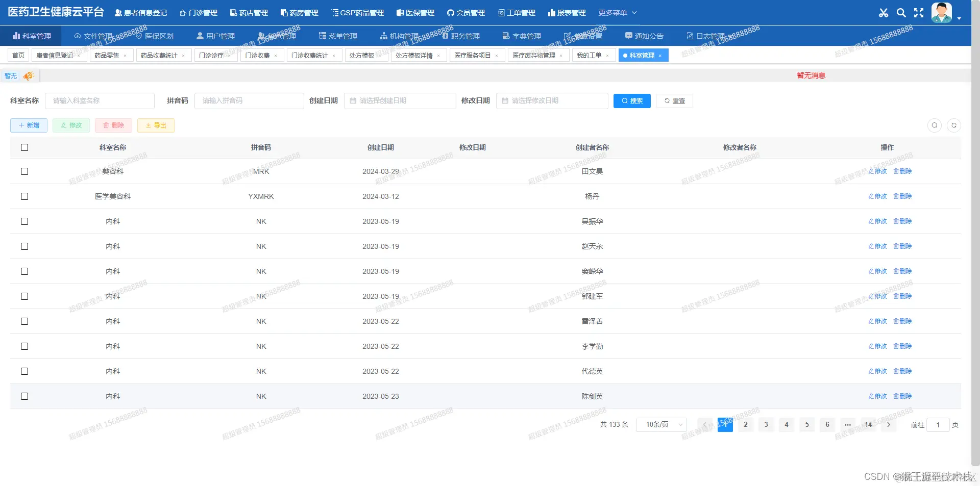Open the global search magnifier in the header
Viewport: 980px width, 486px height.
pos(901,13)
